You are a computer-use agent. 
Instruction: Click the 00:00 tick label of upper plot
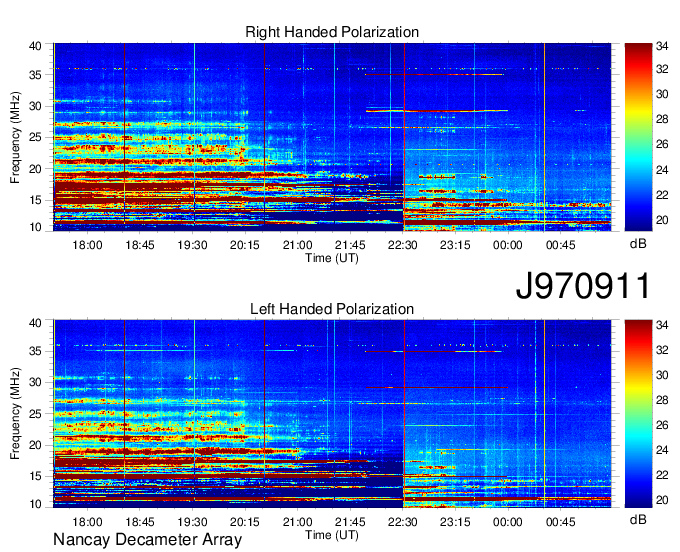point(507,245)
